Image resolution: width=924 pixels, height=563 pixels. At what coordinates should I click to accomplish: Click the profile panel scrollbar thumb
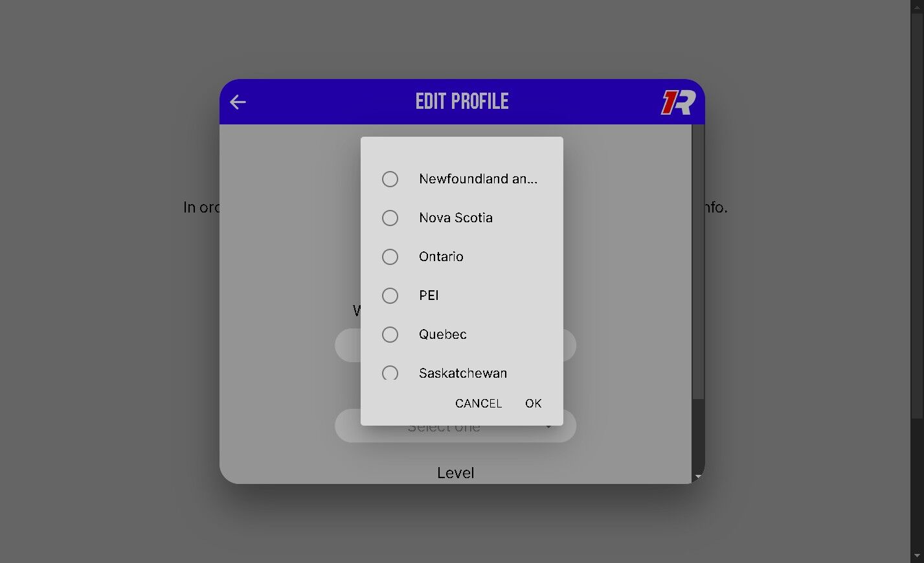(698, 259)
